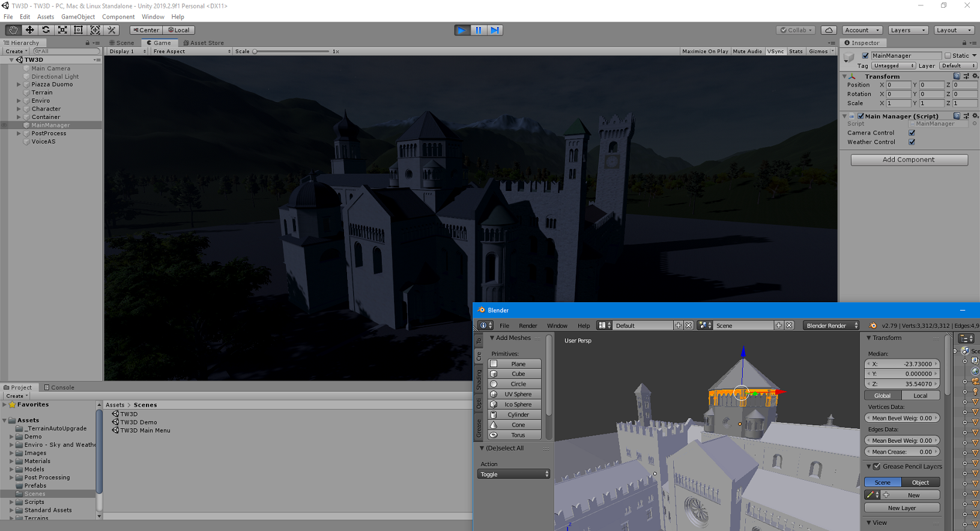
Task: Select the Scale tool in Unity toolbar
Action: pos(62,30)
